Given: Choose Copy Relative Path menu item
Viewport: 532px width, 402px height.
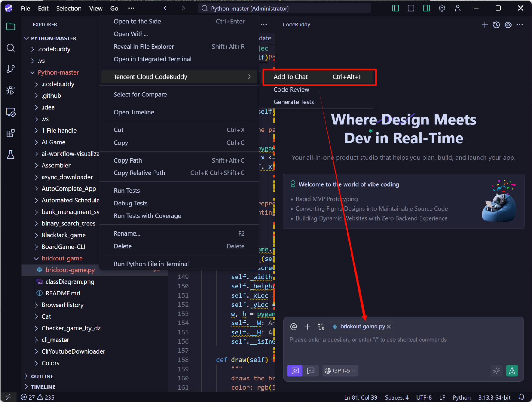Looking at the screenshot, I should tap(139, 173).
